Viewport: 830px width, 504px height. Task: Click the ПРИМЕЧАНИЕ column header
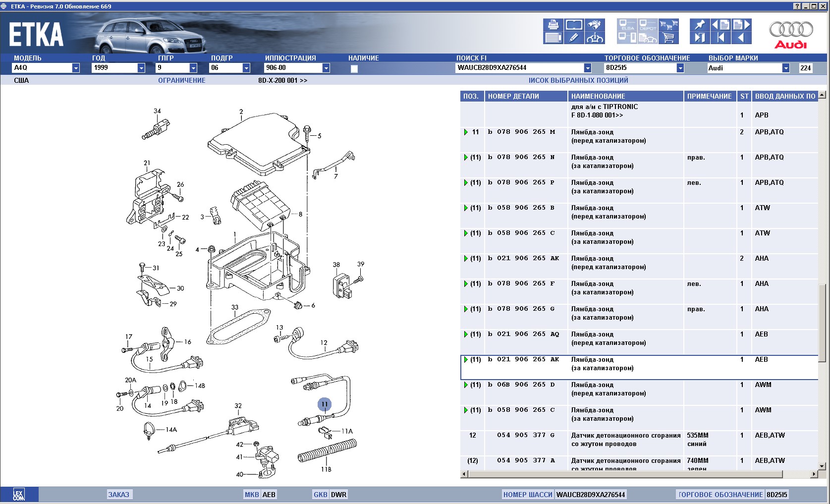pos(711,96)
